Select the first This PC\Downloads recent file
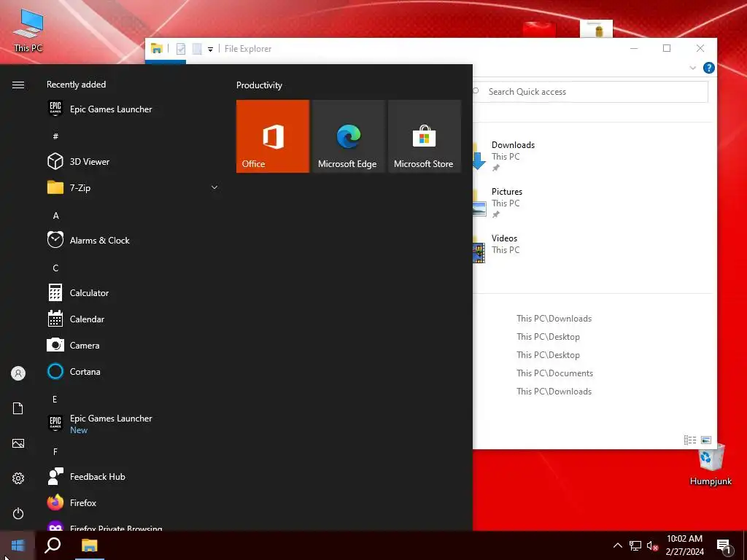 tap(554, 319)
